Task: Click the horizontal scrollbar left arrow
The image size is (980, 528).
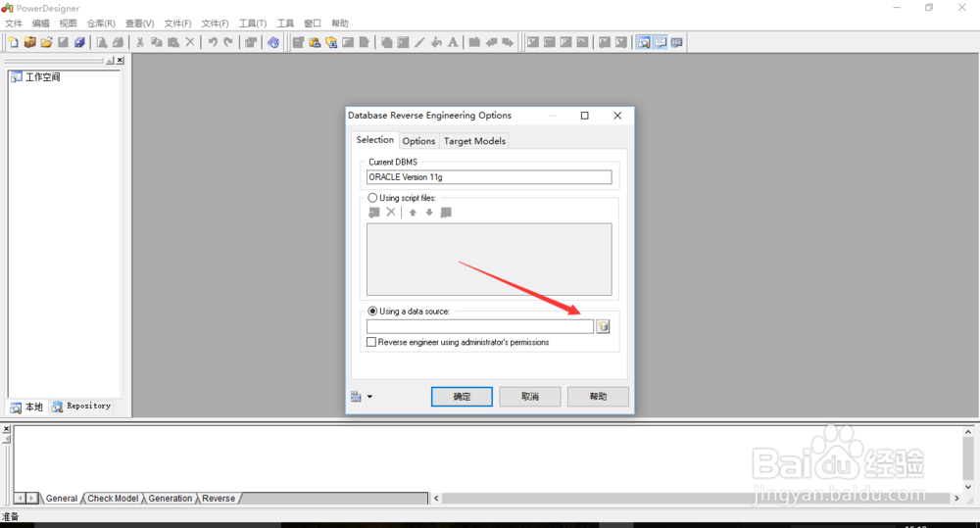Action: 436,498
